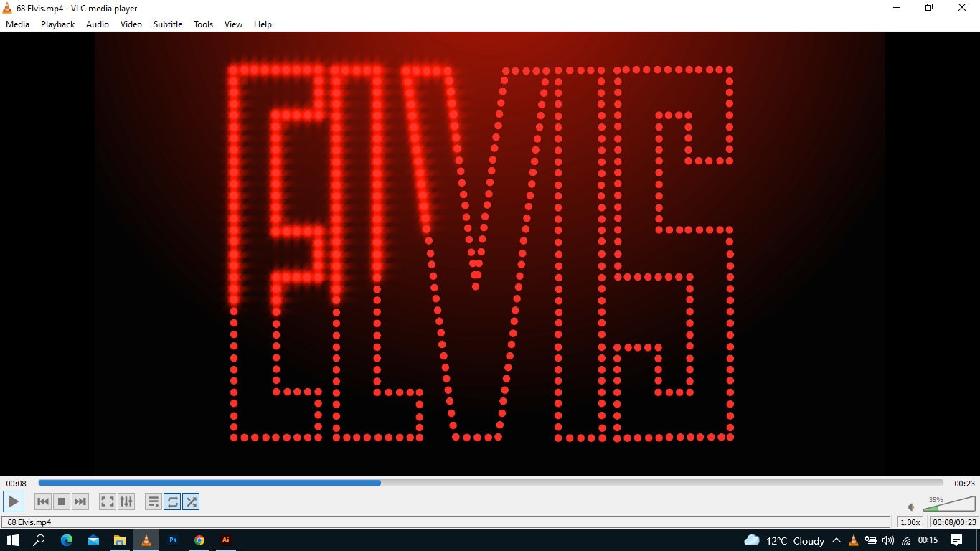Open the Audio menu
The image size is (980, 551).
click(x=98, y=24)
